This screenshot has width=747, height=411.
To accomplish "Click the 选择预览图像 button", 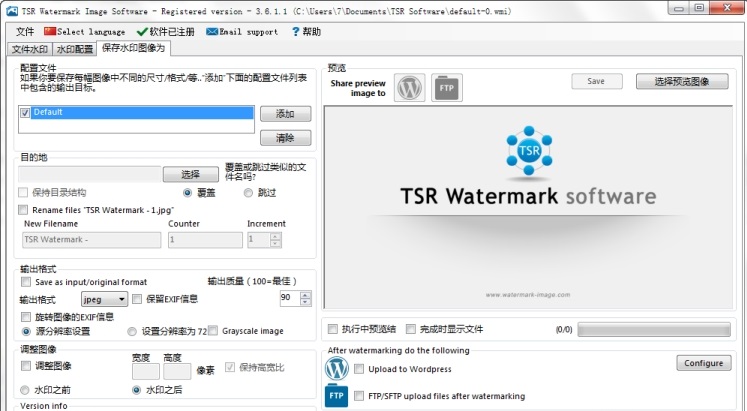I will (x=682, y=81).
